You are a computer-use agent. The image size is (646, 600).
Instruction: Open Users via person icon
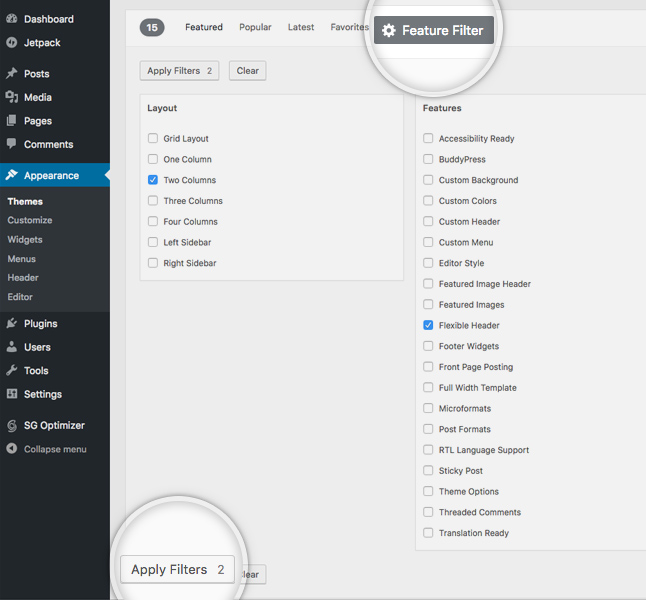point(11,347)
